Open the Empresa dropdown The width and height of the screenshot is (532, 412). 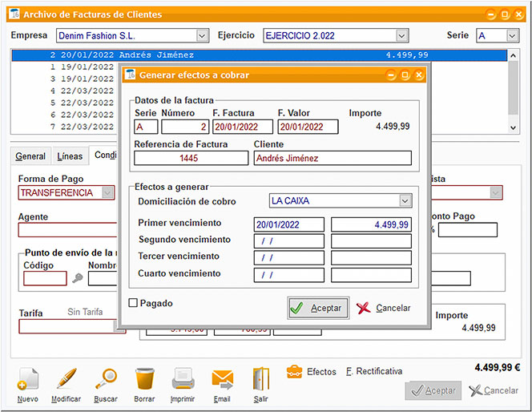(202, 35)
